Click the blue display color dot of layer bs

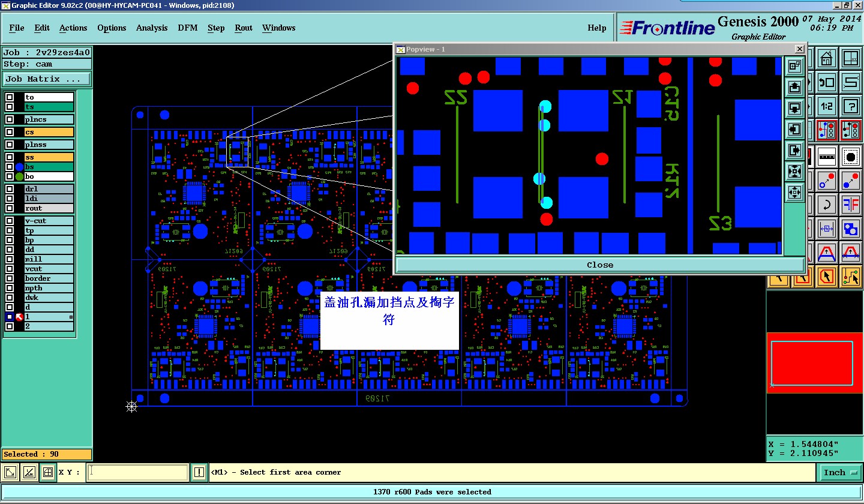(x=19, y=167)
